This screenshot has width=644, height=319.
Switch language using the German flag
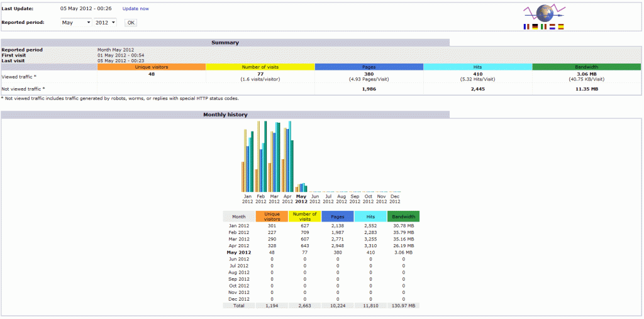535,27
